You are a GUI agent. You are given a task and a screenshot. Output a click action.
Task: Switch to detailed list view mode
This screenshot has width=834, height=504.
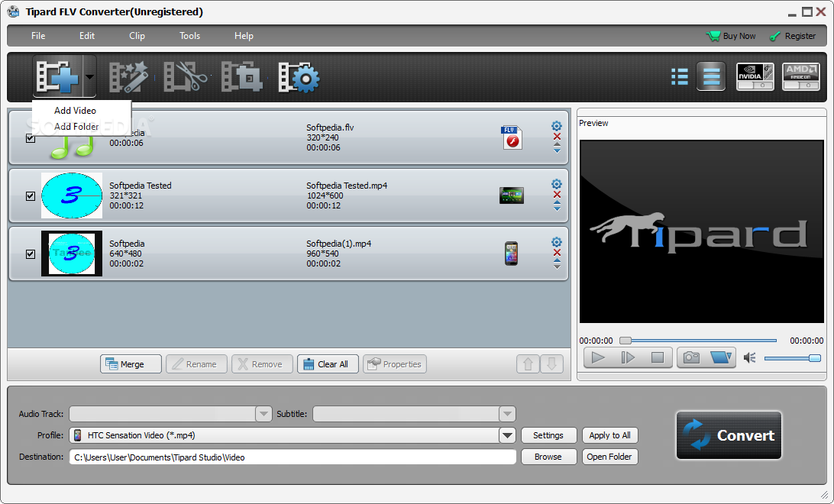click(679, 76)
